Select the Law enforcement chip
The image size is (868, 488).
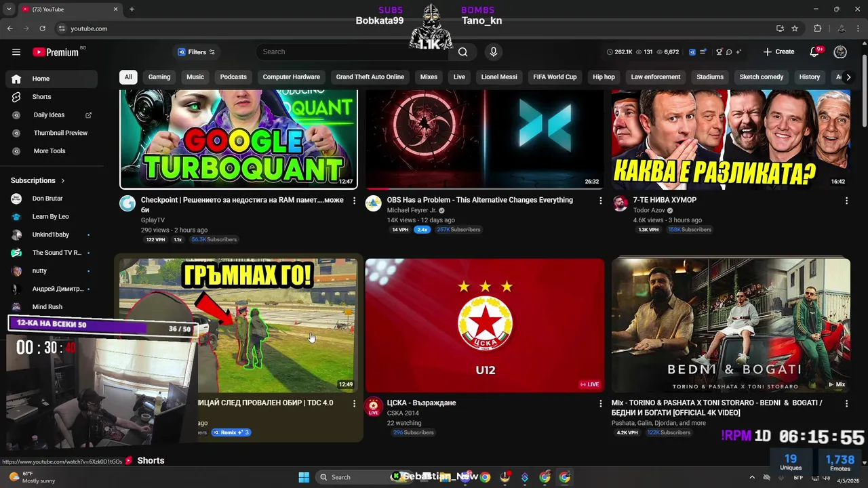click(x=656, y=77)
